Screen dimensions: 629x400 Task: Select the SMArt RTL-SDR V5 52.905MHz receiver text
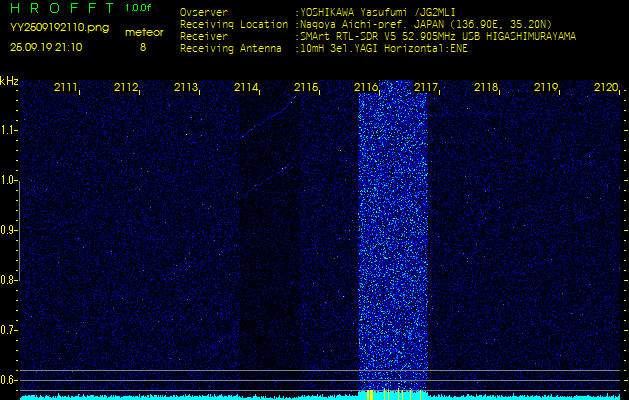click(x=438, y=37)
